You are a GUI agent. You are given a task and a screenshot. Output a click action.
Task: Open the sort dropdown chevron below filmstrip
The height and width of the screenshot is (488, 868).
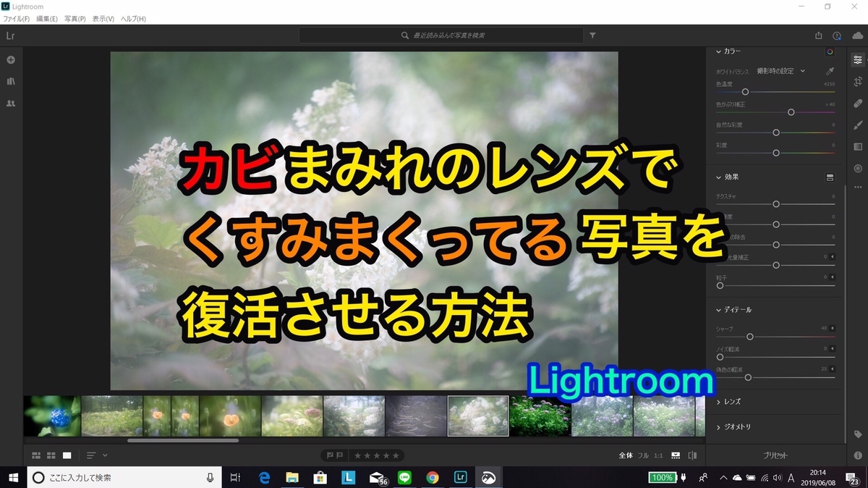[x=106, y=455]
